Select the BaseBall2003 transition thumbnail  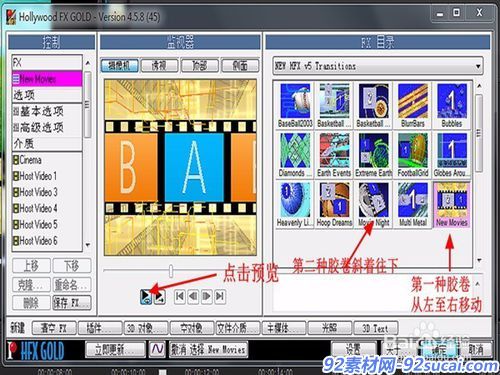click(x=295, y=105)
